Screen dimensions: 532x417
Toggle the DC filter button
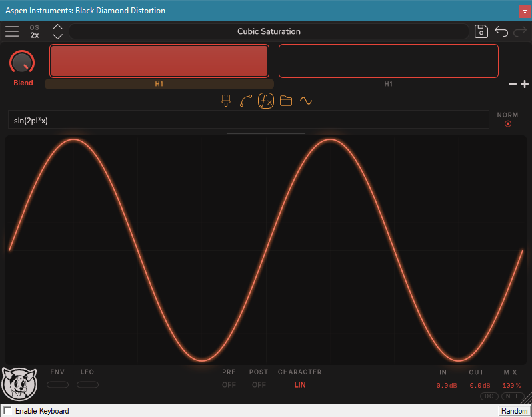[489, 396]
